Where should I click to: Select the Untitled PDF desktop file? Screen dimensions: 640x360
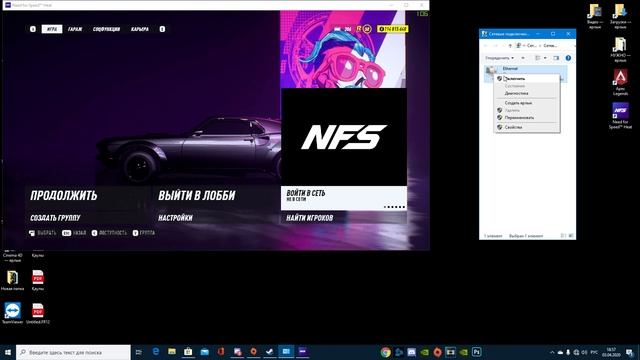pyautogui.click(x=38, y=313)
